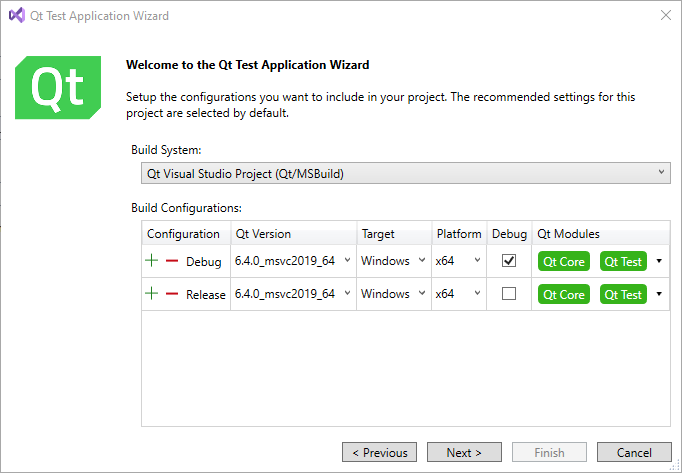Remove the Debug configuration with the minus icon
682x473 pixels.
coord(172,261)
